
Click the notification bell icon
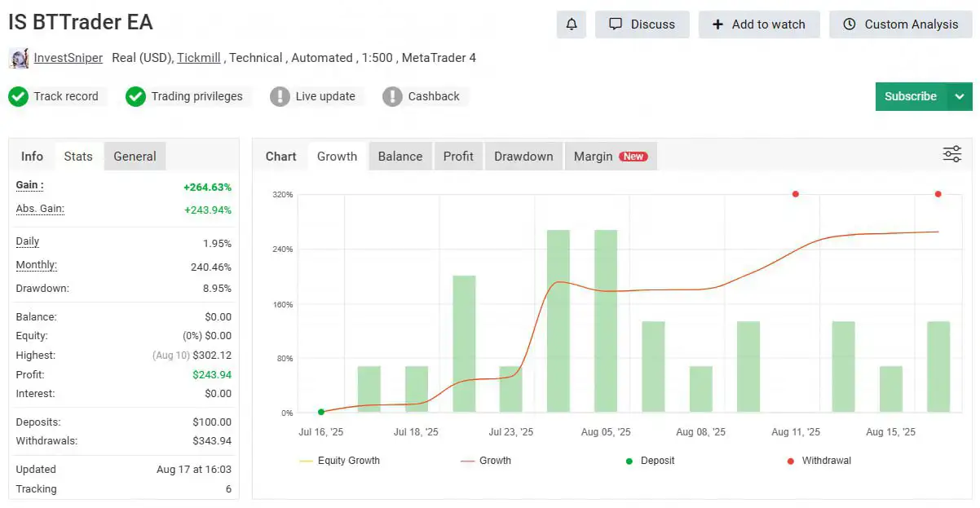572,24
